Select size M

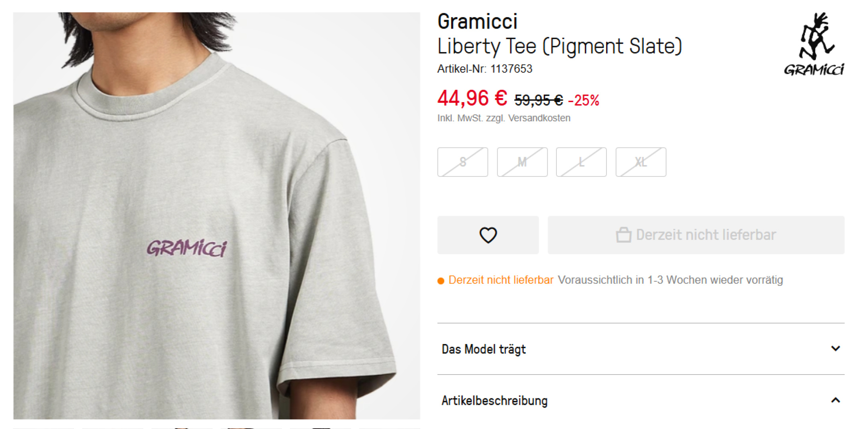pos(522,162)
